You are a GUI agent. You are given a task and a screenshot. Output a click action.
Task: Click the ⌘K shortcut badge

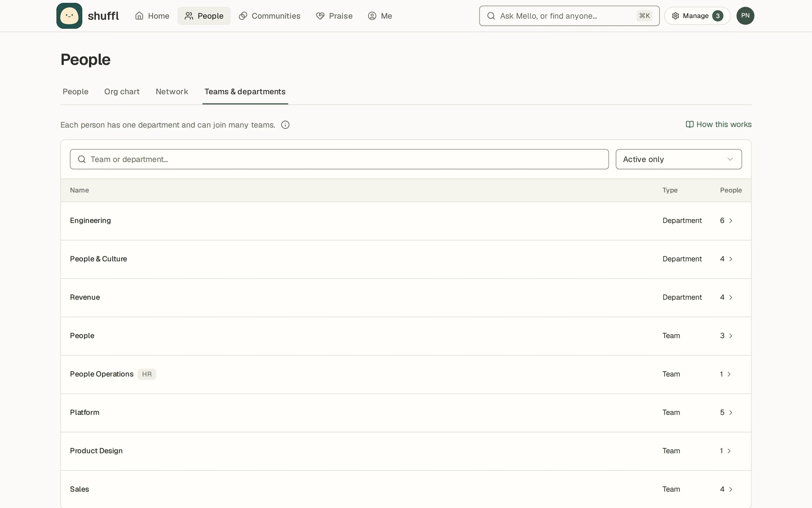(644, 16)
